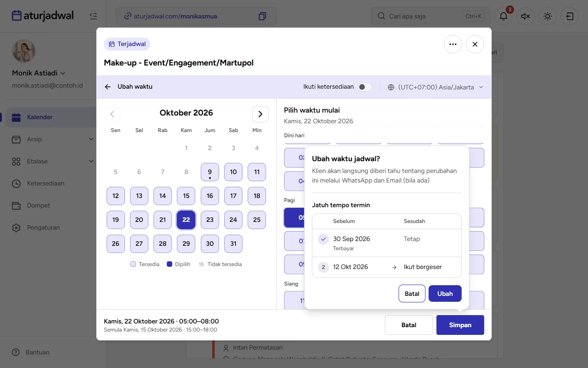This screenshot has height=368, width=588.
Task: Click the profile URL address field
Action: tap(196, 16)
